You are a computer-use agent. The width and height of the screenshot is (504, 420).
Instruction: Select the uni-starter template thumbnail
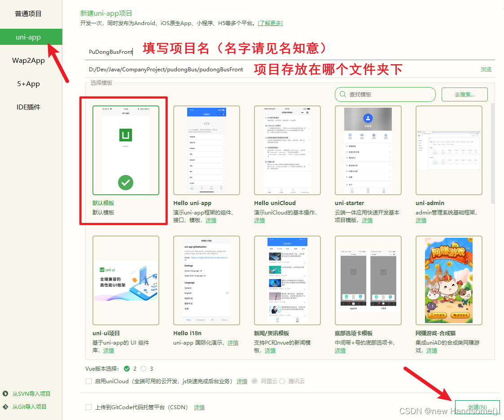point(368,150)
